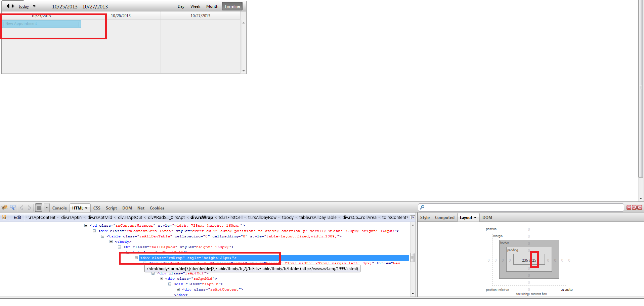Open the Net panel

click(141, 208)
